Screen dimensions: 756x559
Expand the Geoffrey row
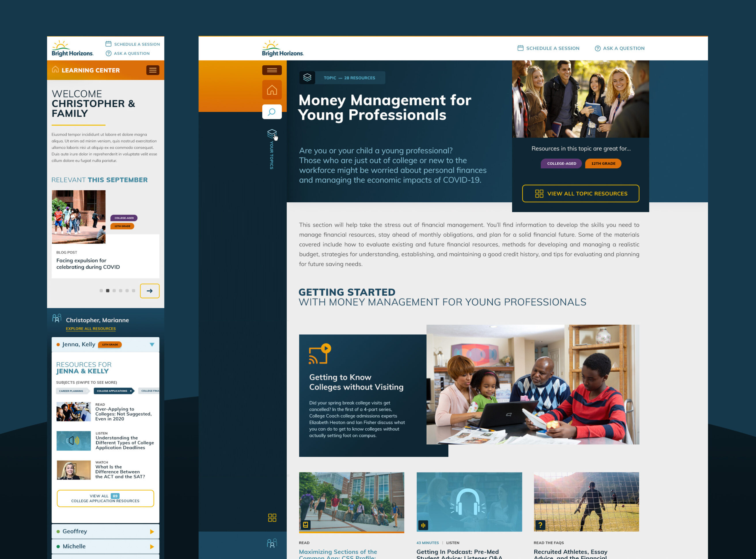click(105, 531)
